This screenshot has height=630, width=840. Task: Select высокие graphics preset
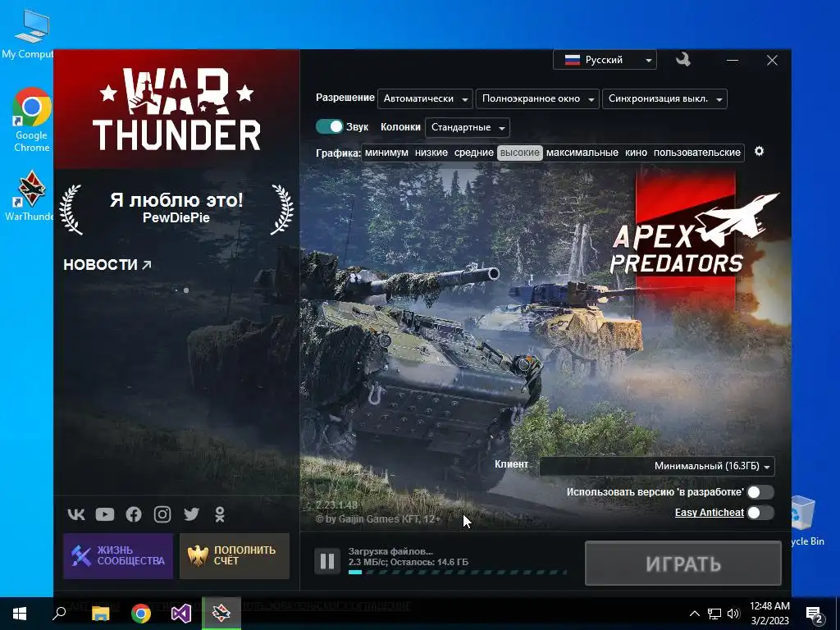(x=519, y=153)
